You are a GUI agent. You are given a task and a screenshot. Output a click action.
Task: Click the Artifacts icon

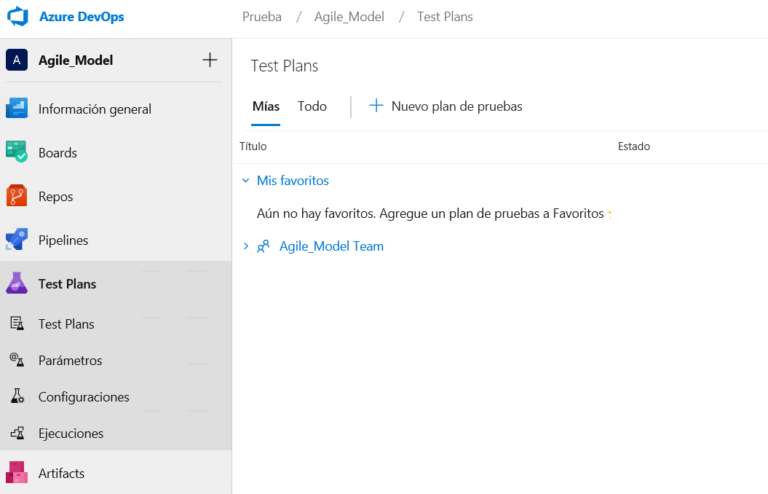[x=17, y=472]
